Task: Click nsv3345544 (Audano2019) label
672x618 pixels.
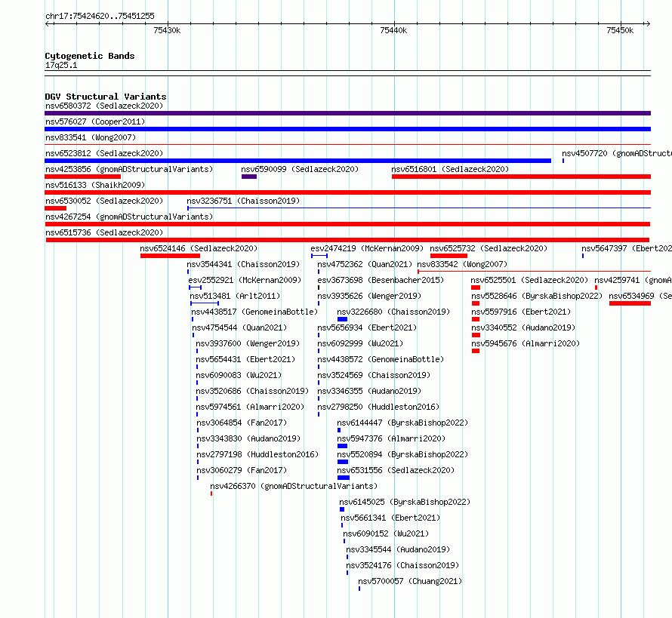Action: (x=398, y=549)
